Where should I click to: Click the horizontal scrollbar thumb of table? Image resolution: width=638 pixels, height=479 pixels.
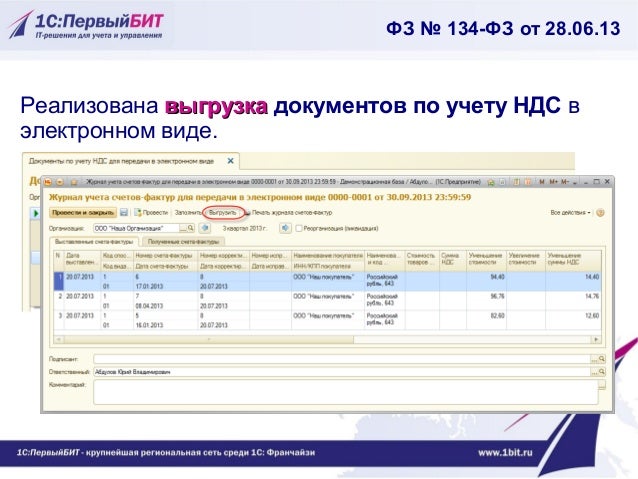[209, 339]
